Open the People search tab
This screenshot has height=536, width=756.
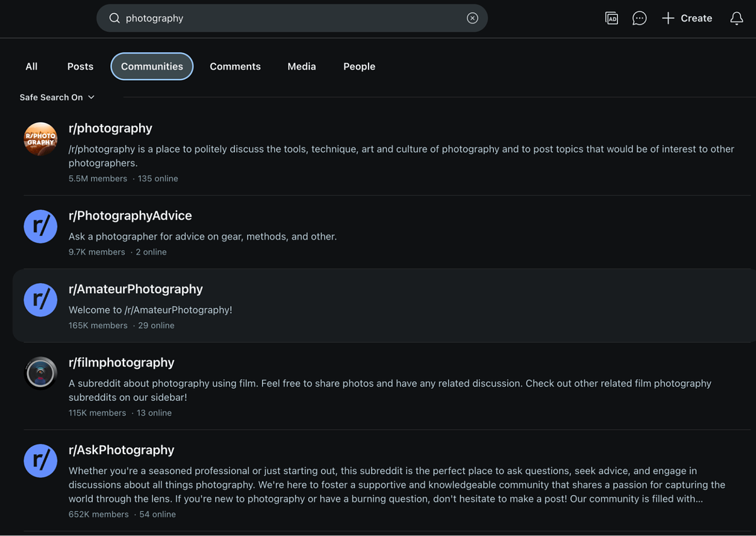[359, 66]
